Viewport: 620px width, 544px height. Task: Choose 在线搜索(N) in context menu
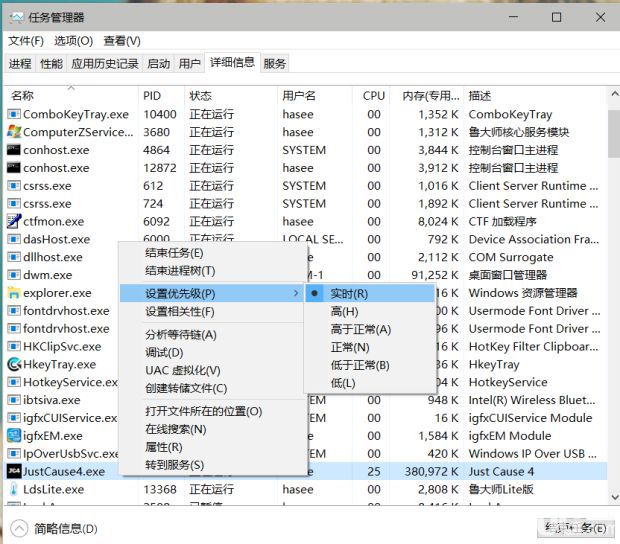(x=212, y=429)
